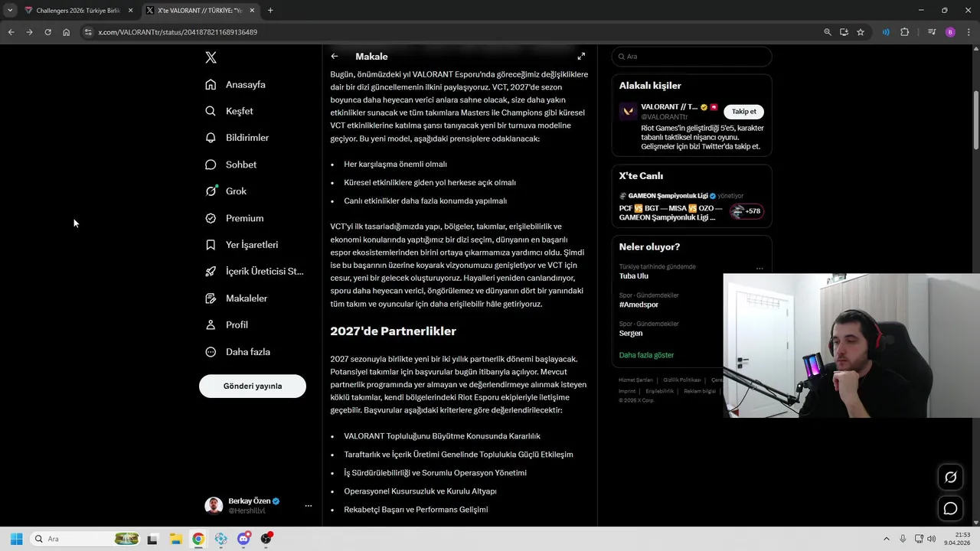Open Tuba Ulu trend
This screenshot has height=551, width=980.
634,276
